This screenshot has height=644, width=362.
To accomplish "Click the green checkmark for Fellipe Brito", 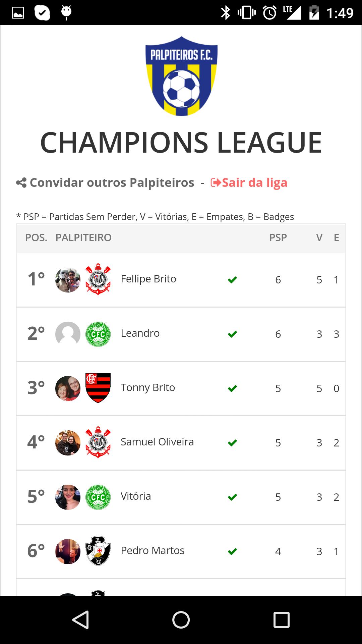I will (x=232, y=280).
